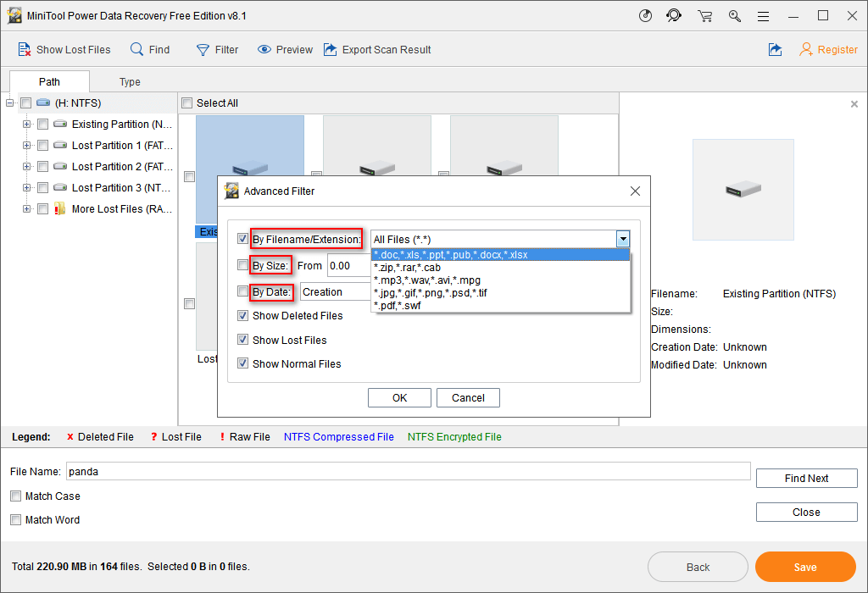The image size is (868, 593).
Task: Expand the Lost Partition 1 tree node
Action: point(27,146)
